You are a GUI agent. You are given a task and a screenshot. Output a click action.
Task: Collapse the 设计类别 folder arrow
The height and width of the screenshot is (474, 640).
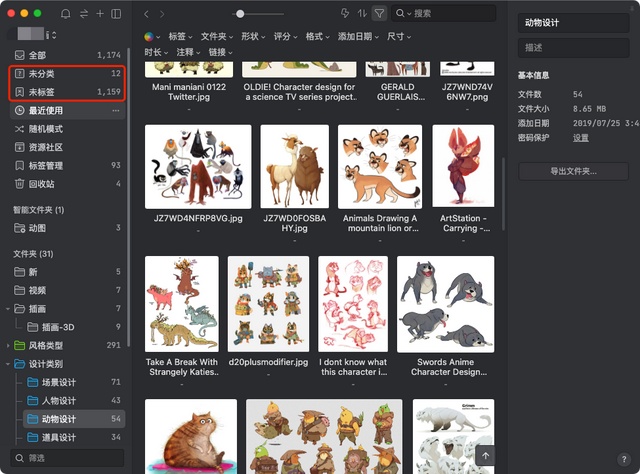click(x=8, y=364)
